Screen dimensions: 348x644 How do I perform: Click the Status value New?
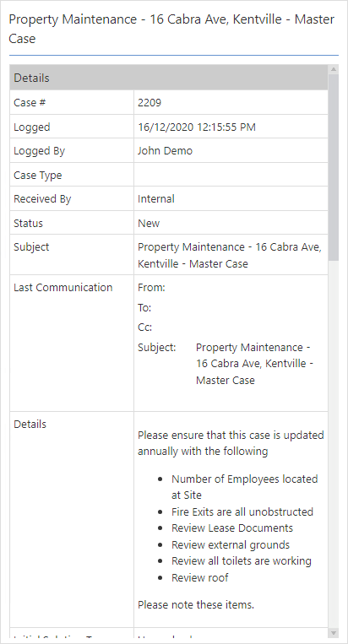pyautogui.click(x=149, y=223)
